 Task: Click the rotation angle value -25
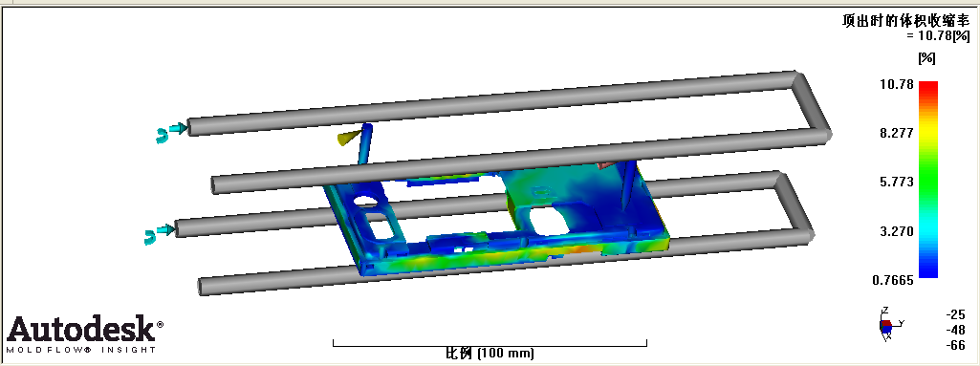(956, 314)
